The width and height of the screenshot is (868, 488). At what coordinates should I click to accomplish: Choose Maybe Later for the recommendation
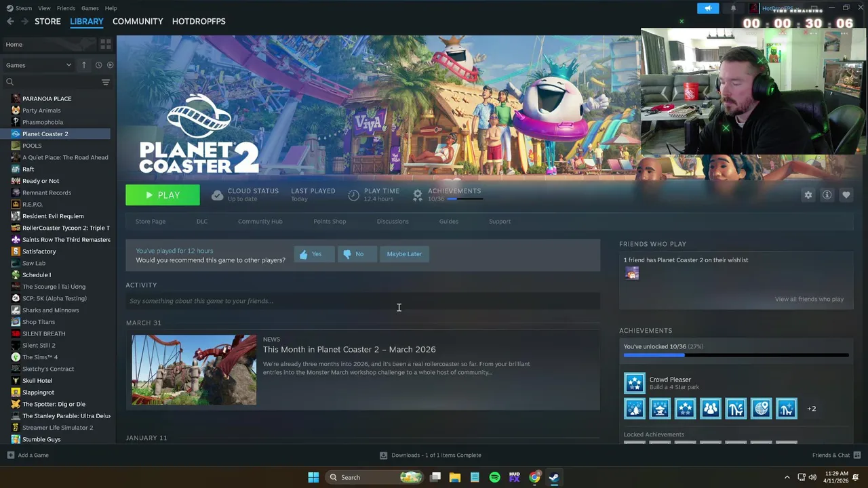404,254
